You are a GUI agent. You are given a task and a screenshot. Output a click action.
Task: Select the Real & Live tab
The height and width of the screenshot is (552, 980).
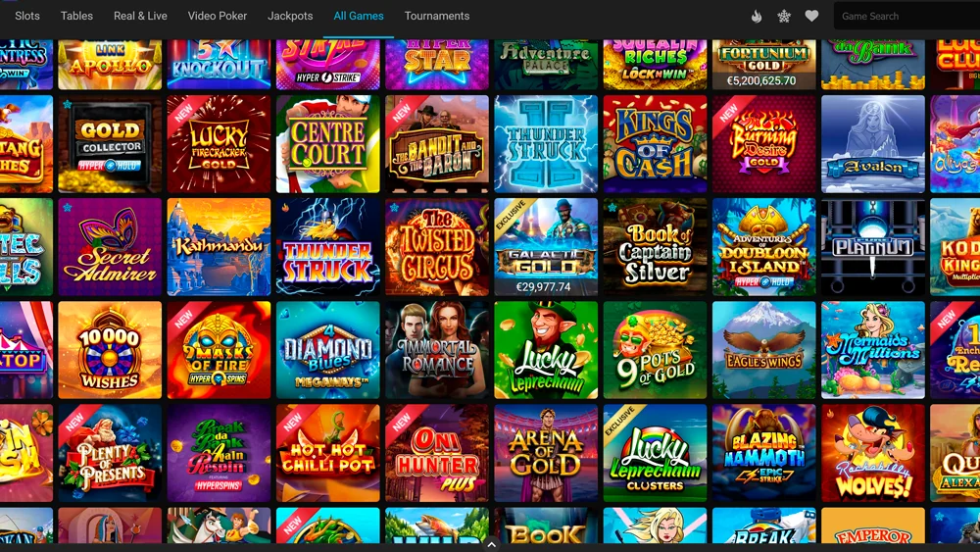[x=140, y=17]
